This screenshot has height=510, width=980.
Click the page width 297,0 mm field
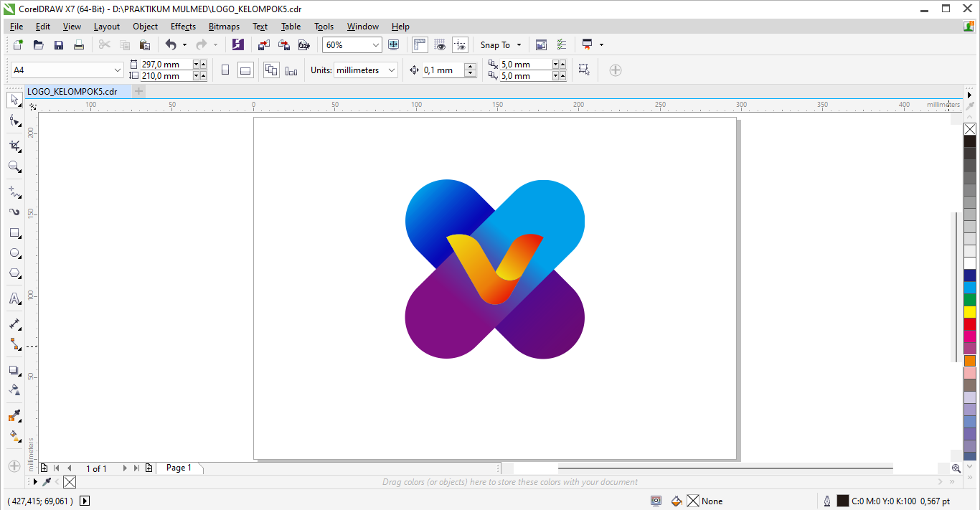tap(165, 65)
